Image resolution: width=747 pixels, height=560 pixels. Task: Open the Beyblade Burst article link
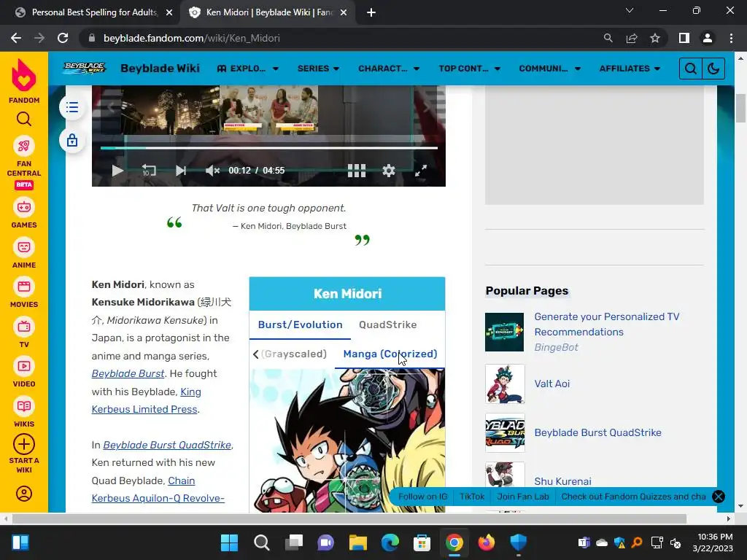click(128, 374)
